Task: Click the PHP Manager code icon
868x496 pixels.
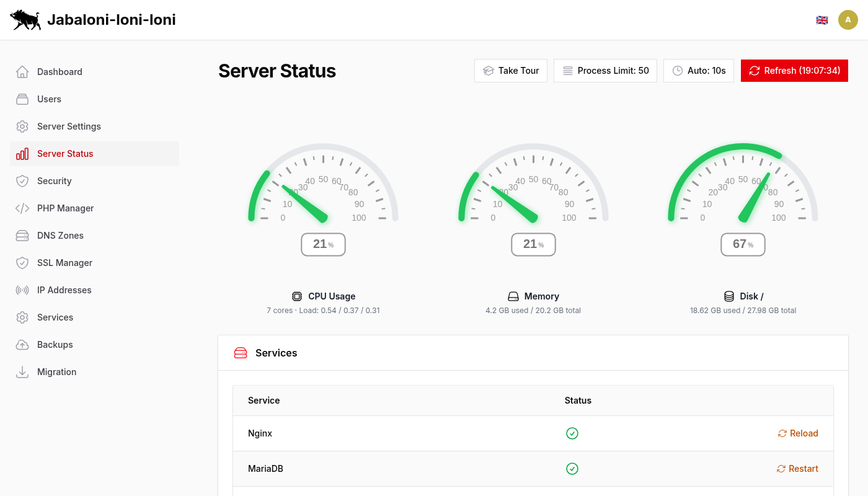Action: tap(22, 208)
